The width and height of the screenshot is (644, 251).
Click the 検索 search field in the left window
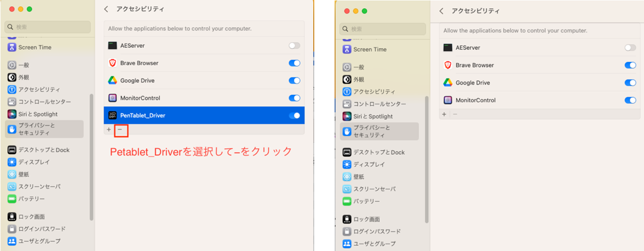pos(47,27)
